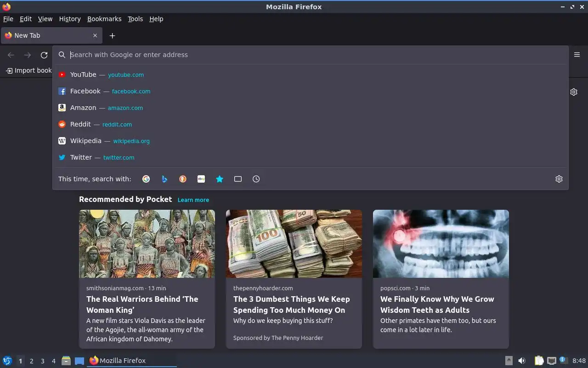Viewport: 588px width, 368px height.
Task: Open the View menu
Action: [x=45, y=19]
